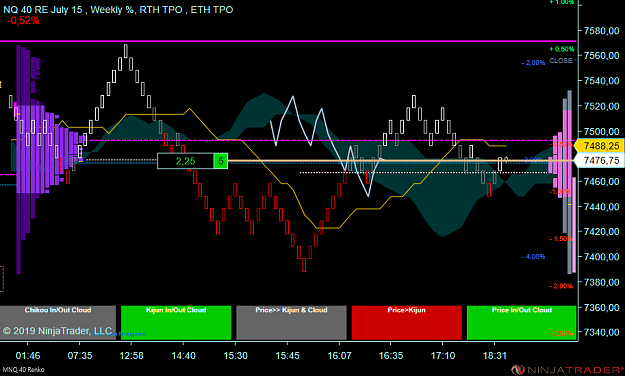Click the NinjaTrader logo icon

tap(518, 370)
